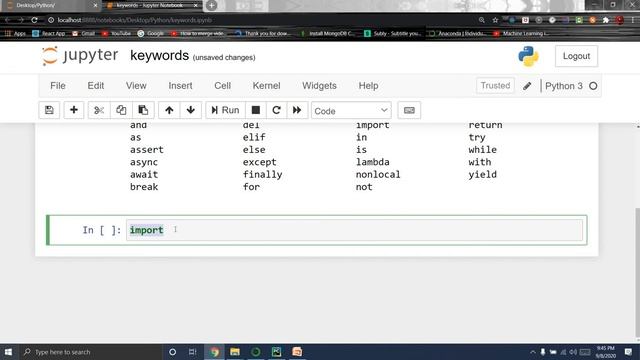The image size is (640, 360).
Task: Select the keywords Jupyter Notebook browser tab
Action: point(152,6)
